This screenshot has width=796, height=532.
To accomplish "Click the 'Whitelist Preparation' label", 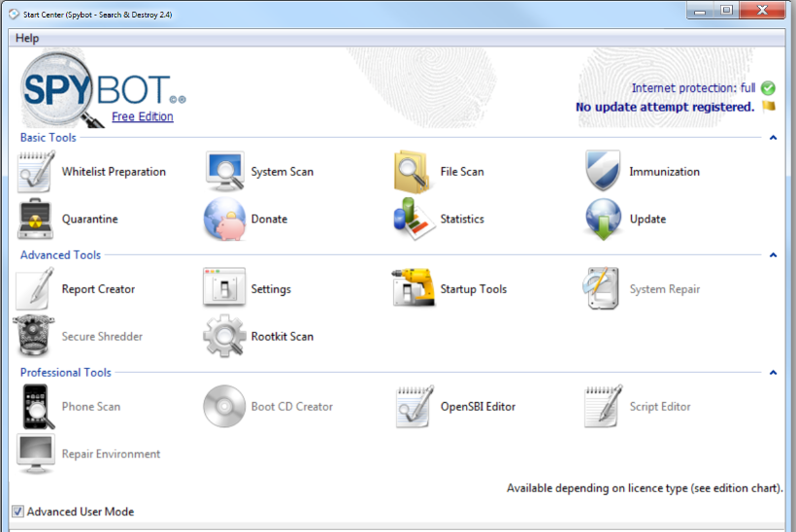I will click(x=114, y=172).
